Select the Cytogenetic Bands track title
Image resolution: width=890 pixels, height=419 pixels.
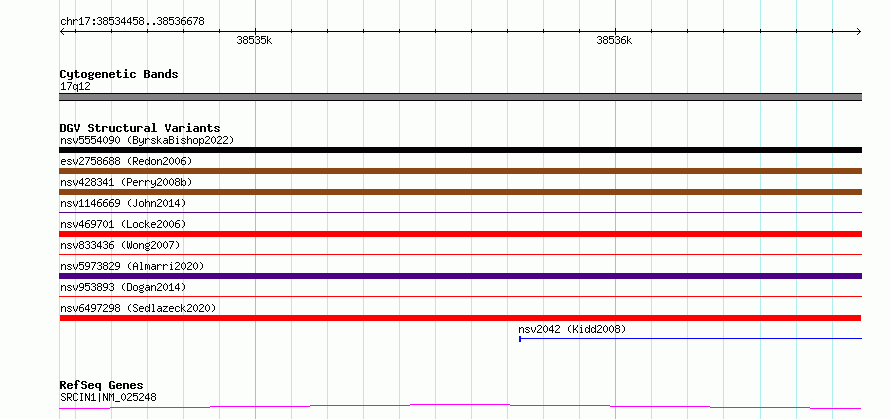click(x=119, y=74)
